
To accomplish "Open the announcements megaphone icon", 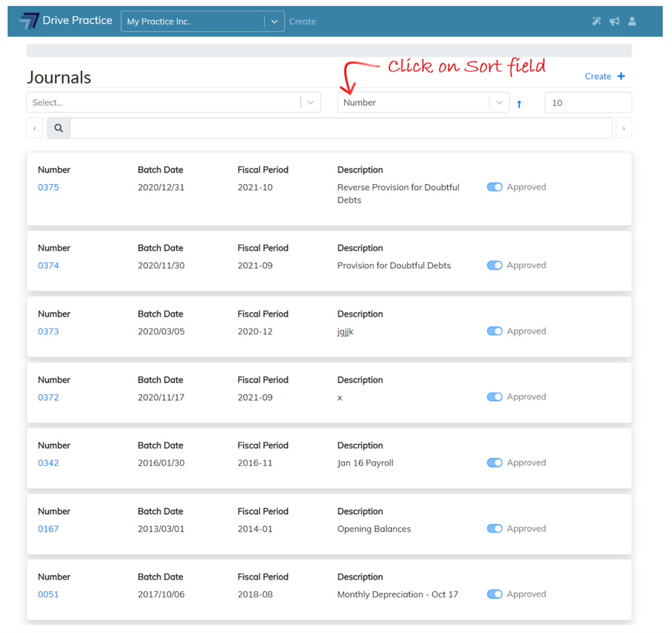I will click(x=614, y=21).
